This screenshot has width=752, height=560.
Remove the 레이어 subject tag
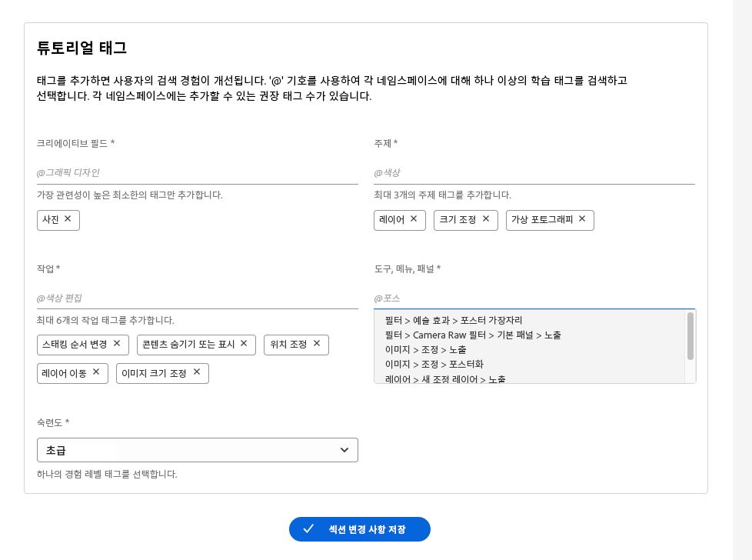(x=414, y=219)
